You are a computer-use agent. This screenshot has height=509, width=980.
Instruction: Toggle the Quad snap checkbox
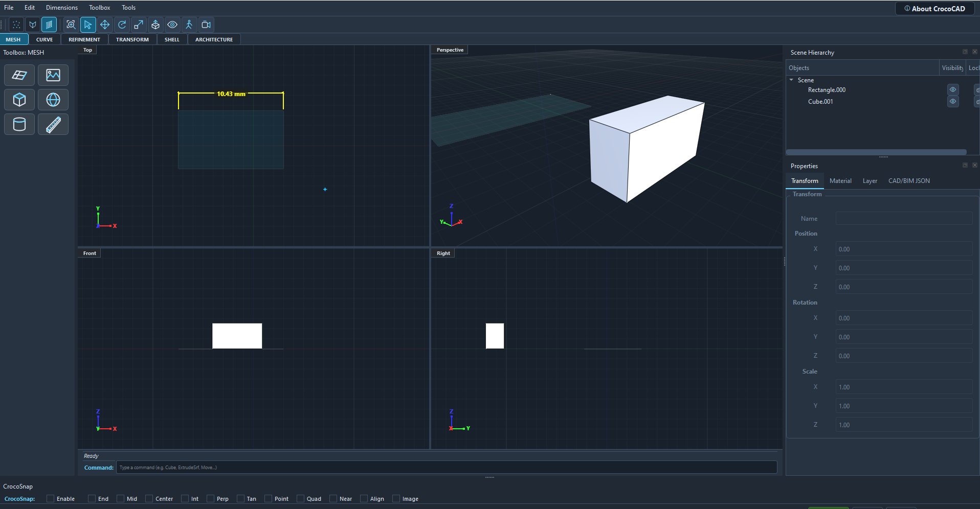click(x=300, y=499)
